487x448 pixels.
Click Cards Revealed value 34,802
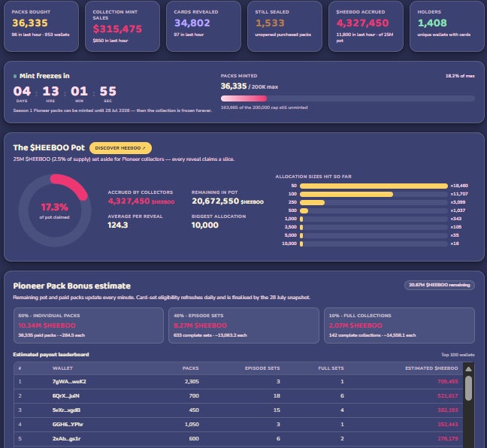coord(192,23)
